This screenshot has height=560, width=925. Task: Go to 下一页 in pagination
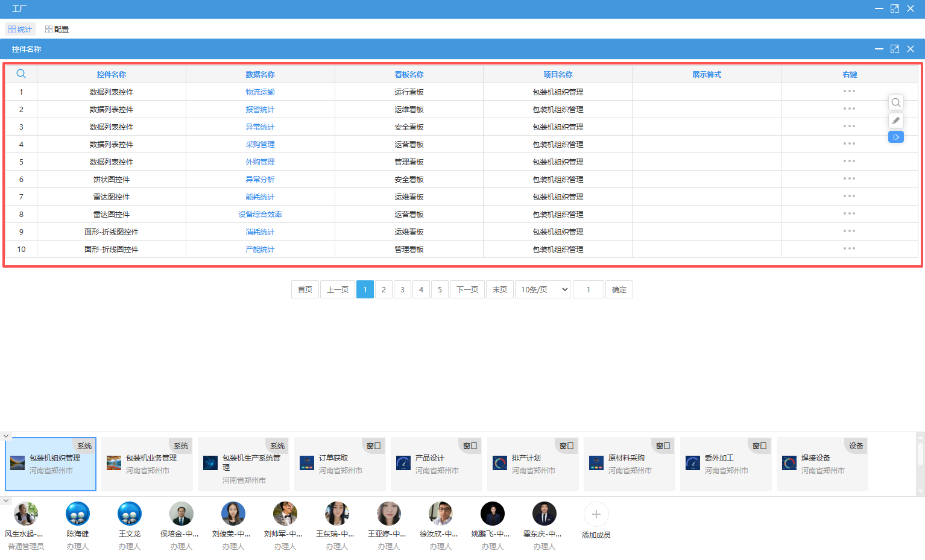(x=467, y=290)
